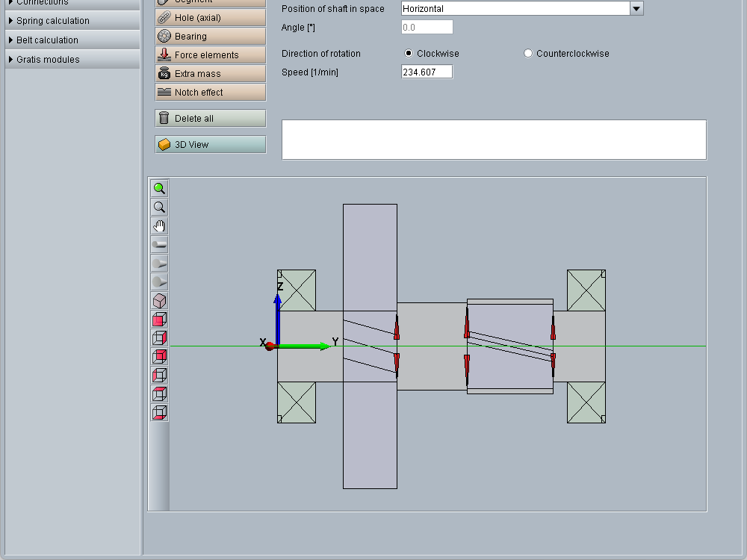Activate the hand pan tool

point(159,226)
